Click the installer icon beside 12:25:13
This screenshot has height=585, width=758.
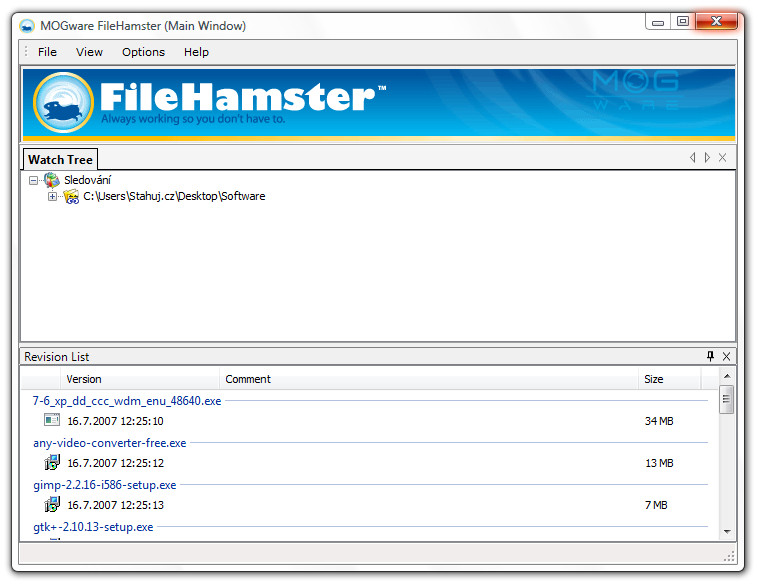pos(52,504)
